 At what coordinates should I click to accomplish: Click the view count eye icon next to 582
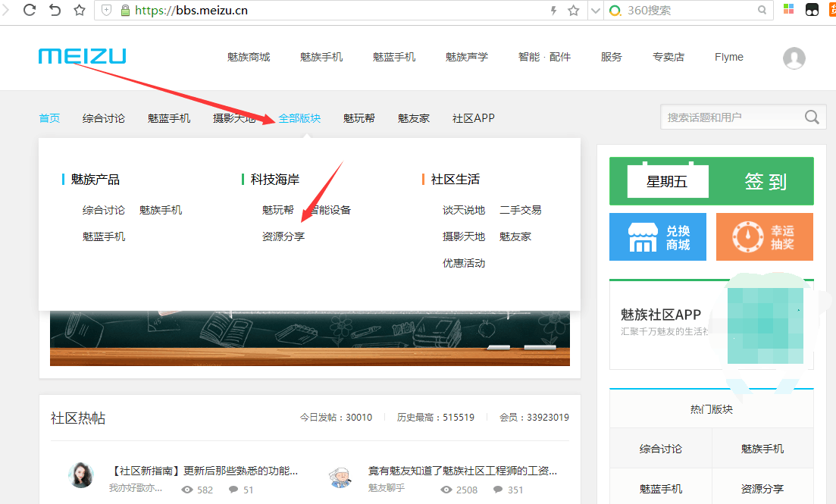(187, 490)
